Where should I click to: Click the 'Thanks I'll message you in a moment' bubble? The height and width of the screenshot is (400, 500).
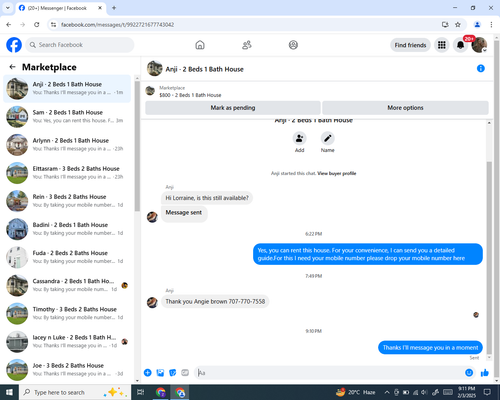click(x=430, y=348)
